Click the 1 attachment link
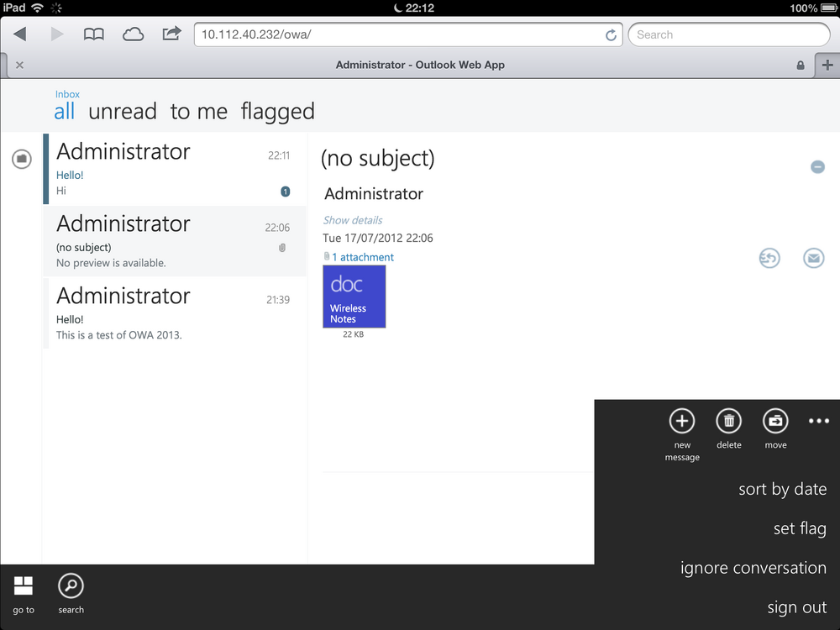Viewport: 840px width, 630px height. (x=362, y=257)
